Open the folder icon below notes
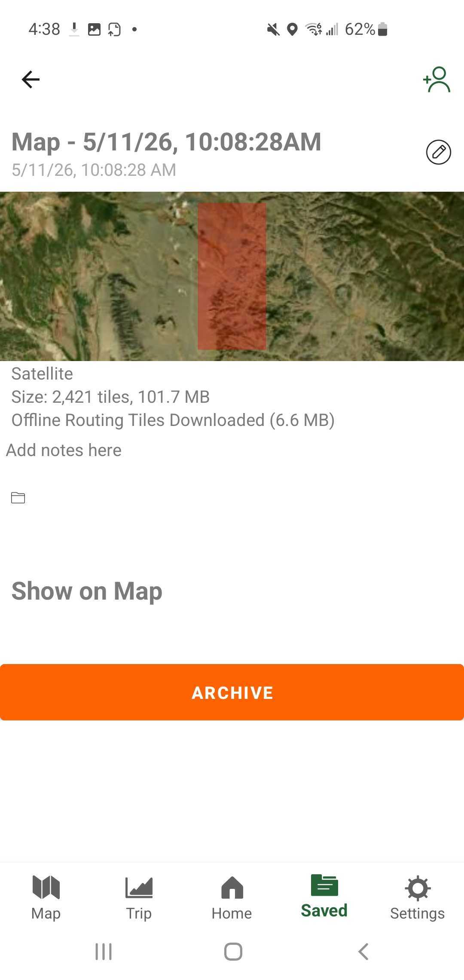The height and width of the screenshot is (980, 464). [x=18, y=498]
